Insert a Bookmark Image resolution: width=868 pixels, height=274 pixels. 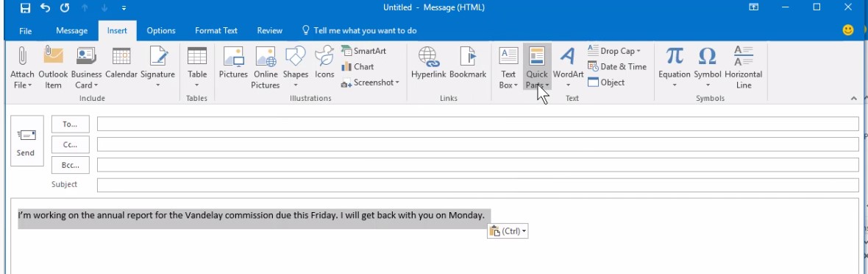[468, 63]
